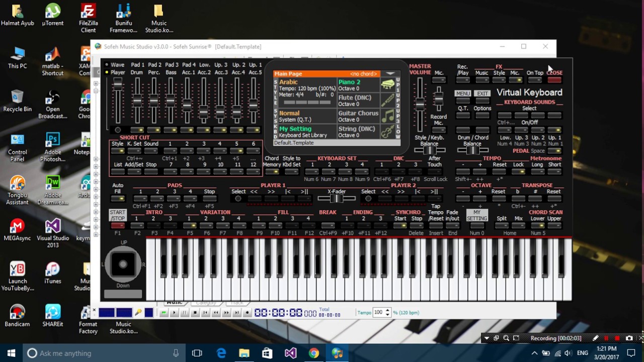Show hidden system tray icons
The height and width of the screenshot is (362, 644).
(534, 353)
